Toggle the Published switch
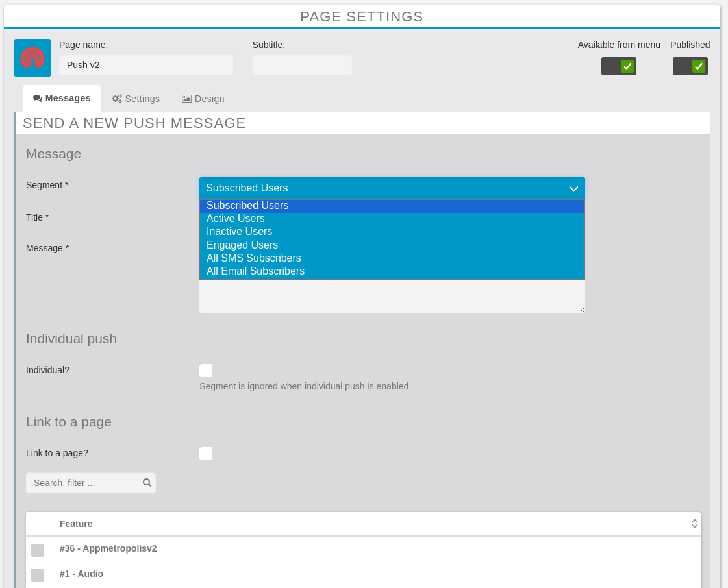Screen dimensions: 728x588 690,66
